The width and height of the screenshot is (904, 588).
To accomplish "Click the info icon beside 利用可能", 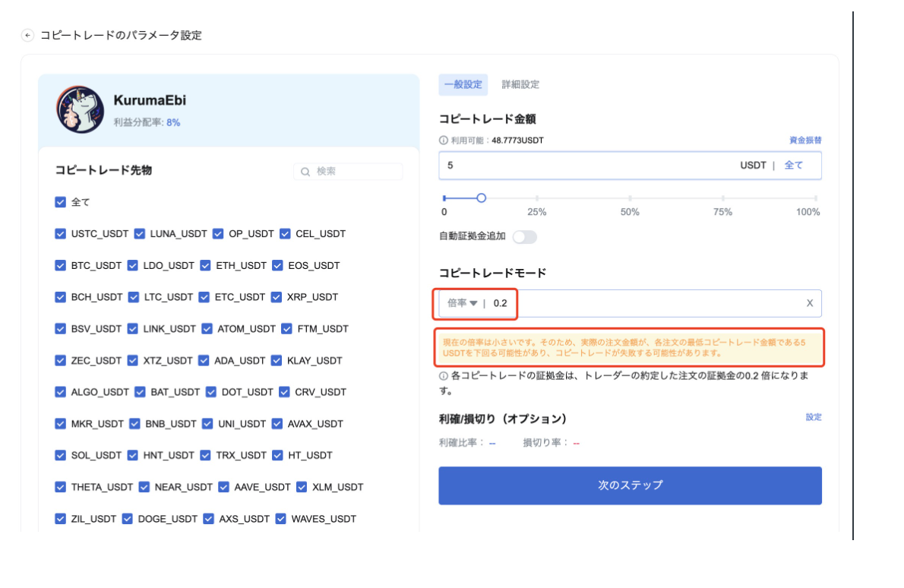I will click(x=444, y=140).
